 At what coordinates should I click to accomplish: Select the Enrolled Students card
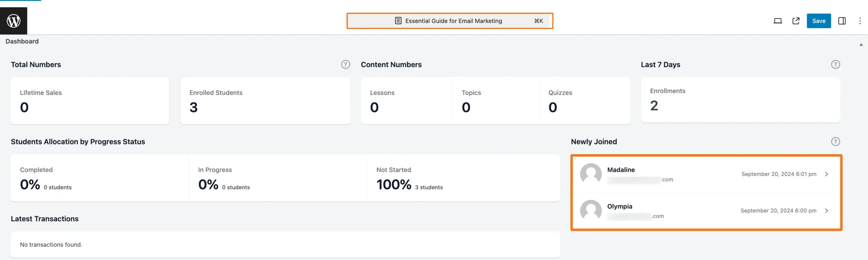[x=265, y=100]
